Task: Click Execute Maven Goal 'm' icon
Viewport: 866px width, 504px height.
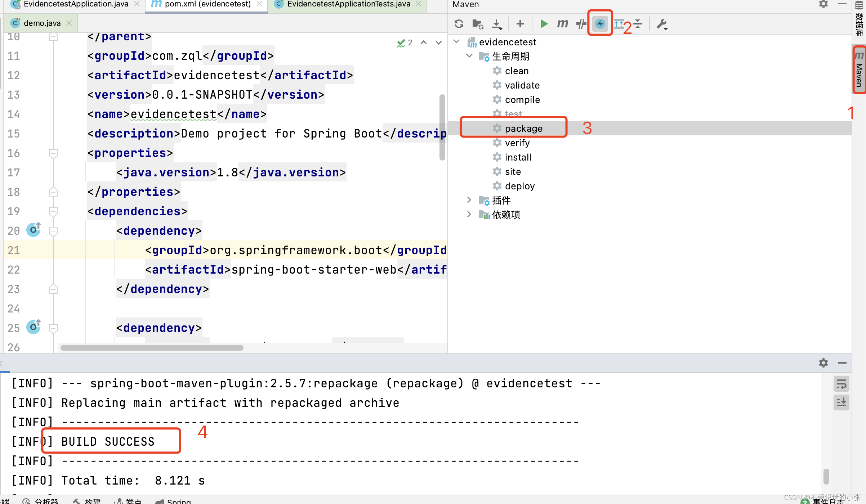Action: coord(562,24)
